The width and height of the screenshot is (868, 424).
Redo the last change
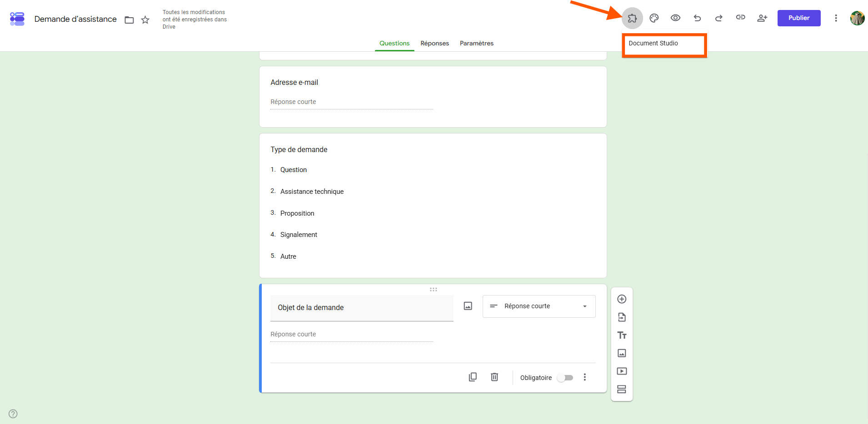718,18
